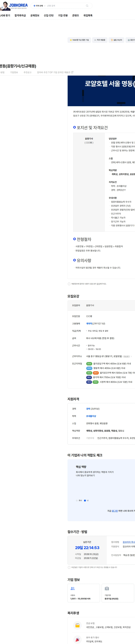Click 인사담당자 백승경 text
135x644 pixels.
(x=123, y=555)
